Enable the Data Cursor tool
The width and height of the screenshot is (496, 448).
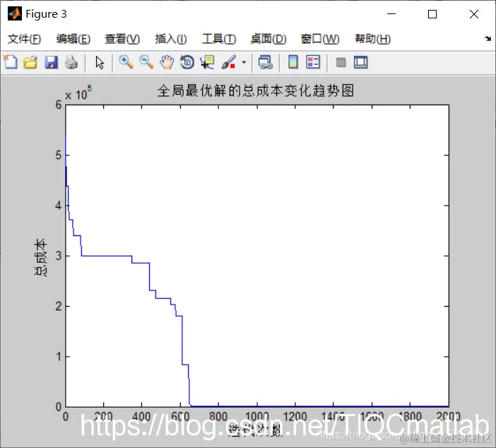208,62
